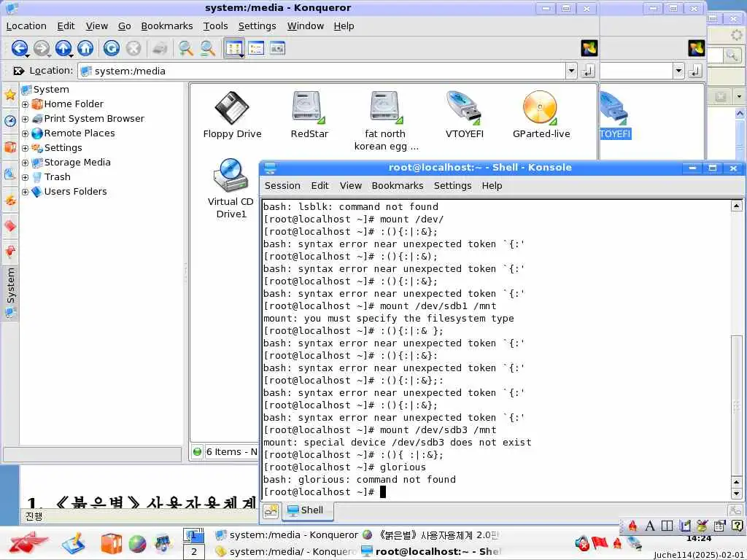Image resolution: width=747 pixels, height=560 pixels.
Task: Open the Home folder from toolbar
Action: (x=85, y=48)
